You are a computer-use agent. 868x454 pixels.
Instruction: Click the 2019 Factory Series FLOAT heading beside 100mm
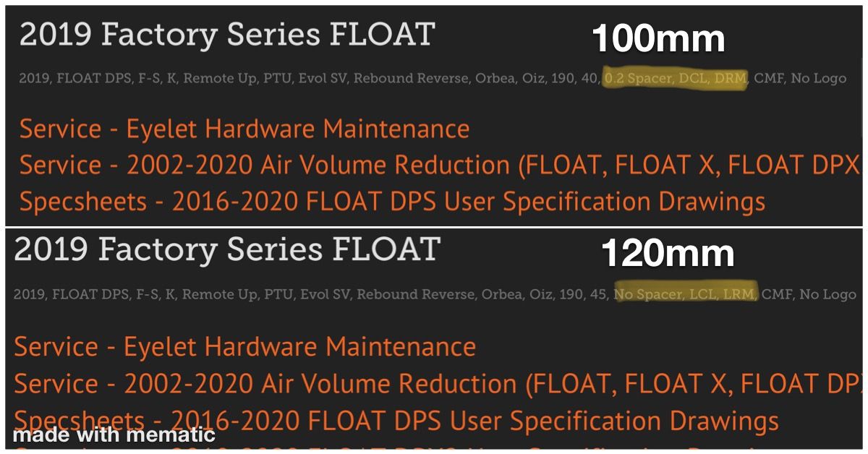pos(227,35)
